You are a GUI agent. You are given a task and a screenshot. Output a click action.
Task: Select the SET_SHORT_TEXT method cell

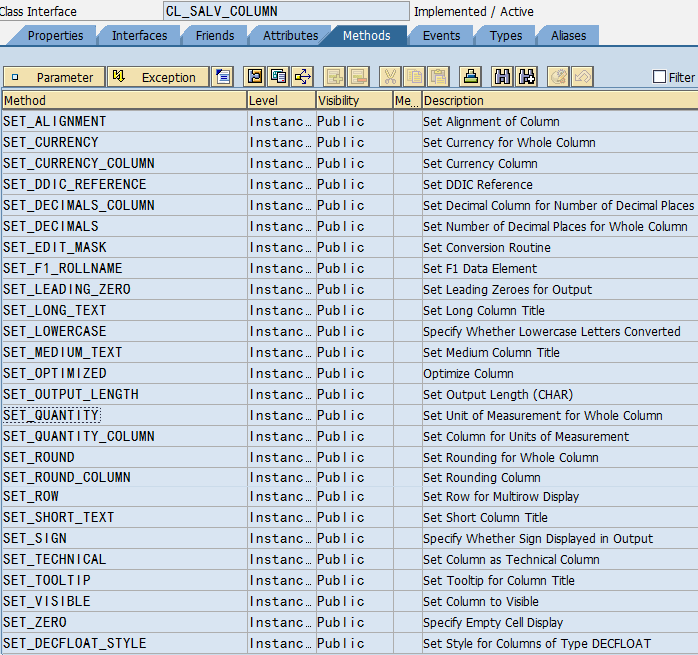click(124, 517)
